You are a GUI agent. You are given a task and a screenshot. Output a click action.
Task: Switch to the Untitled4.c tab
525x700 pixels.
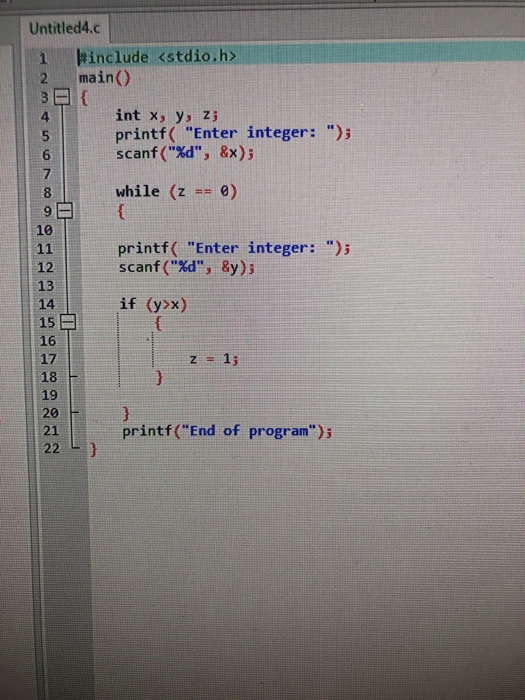(64, 28)
